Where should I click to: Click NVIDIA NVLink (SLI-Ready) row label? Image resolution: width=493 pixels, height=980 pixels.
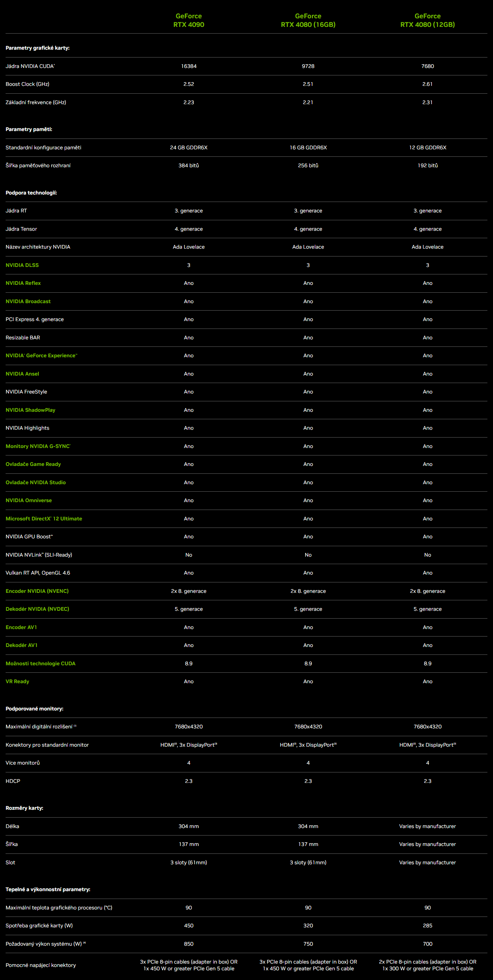click(x=39, y=555)
